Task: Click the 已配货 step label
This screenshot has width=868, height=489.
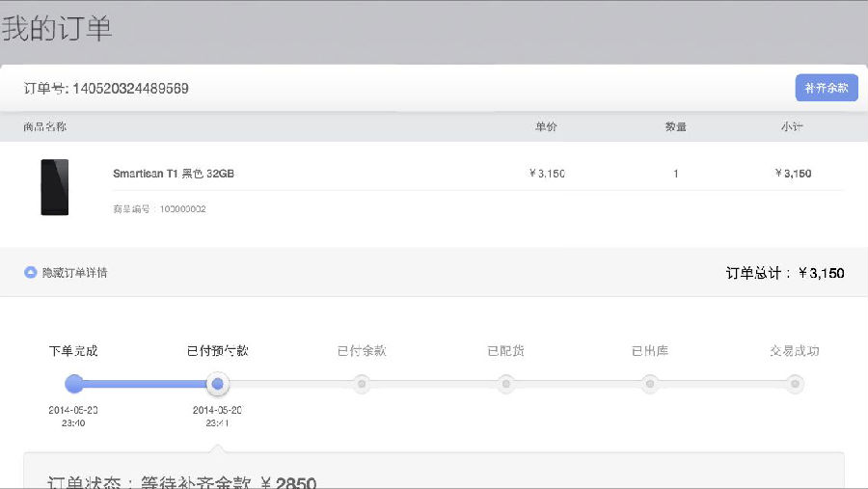Action: coord(505,350)
